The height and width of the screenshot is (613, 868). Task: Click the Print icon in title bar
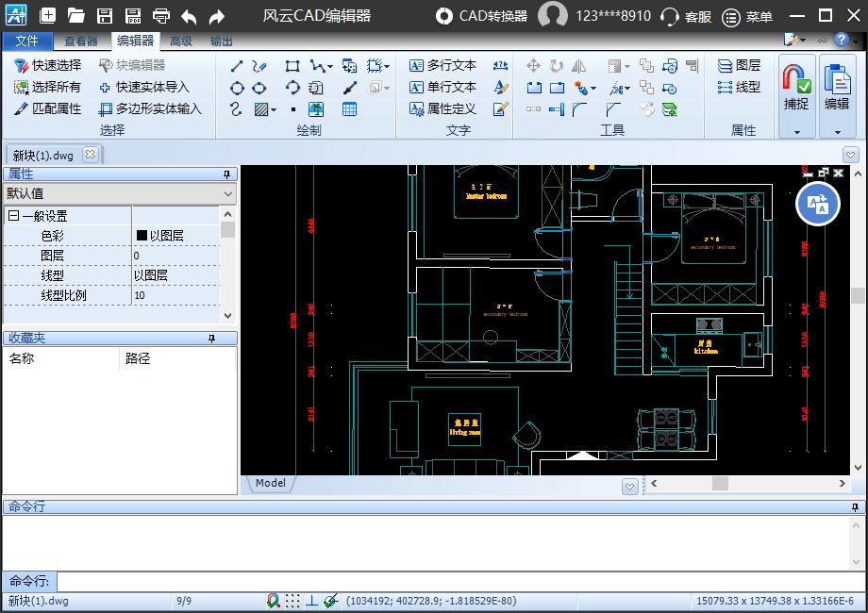point(161,15)
